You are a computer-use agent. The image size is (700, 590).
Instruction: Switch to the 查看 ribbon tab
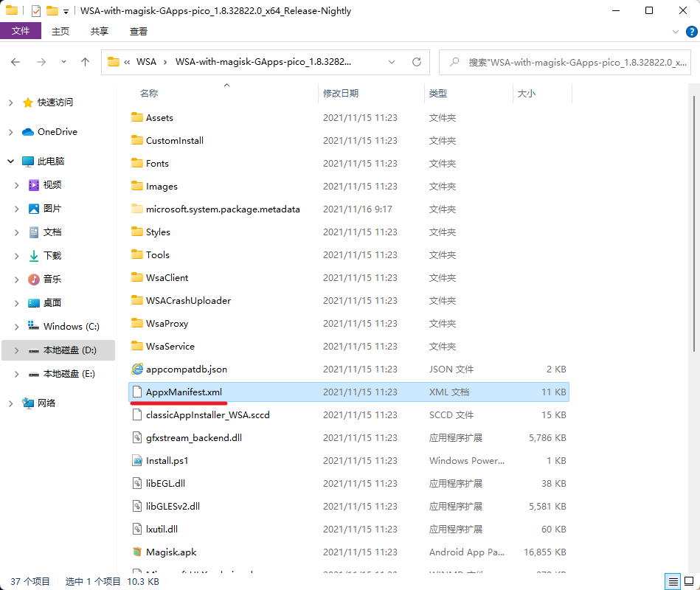point(137,31)
